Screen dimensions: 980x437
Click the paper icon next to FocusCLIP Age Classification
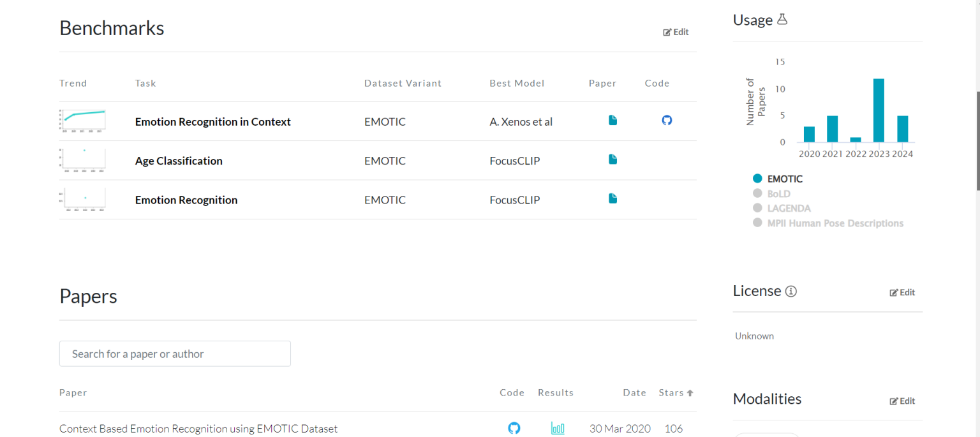[x=612, y=159]
